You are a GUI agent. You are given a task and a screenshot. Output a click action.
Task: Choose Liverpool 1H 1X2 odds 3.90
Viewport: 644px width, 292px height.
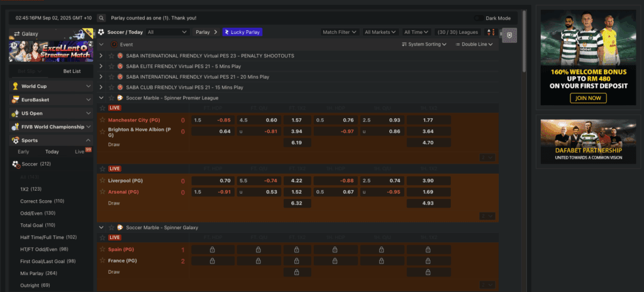(429, 181)
